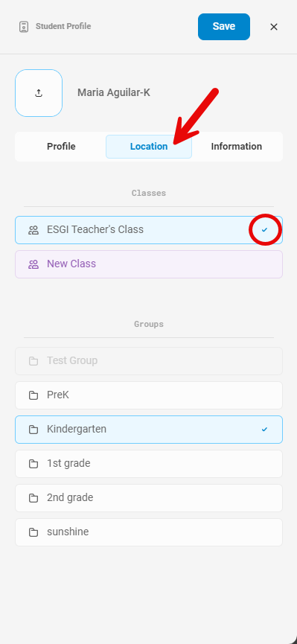Image resolution: width=297 pixels, height=644 pixels.
Task: Click the New Class people icon
Action: point(33,264)
